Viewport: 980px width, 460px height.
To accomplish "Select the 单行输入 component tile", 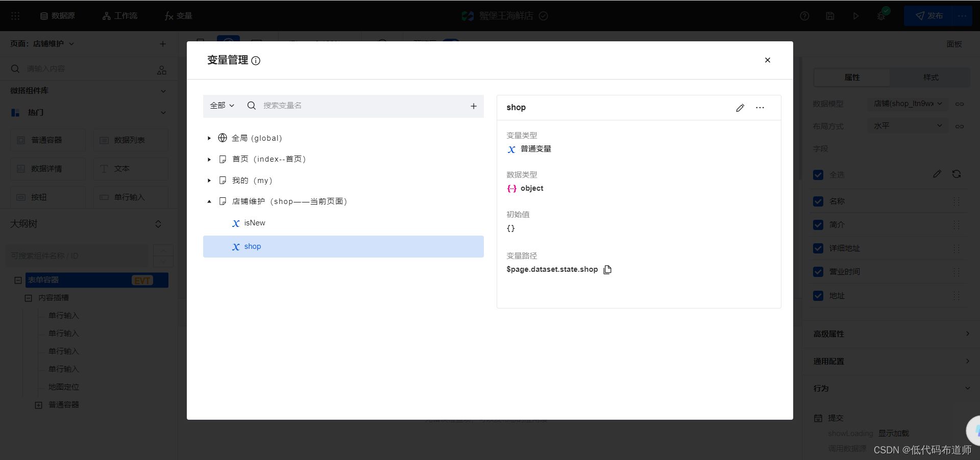I will [x=131, y=197].
